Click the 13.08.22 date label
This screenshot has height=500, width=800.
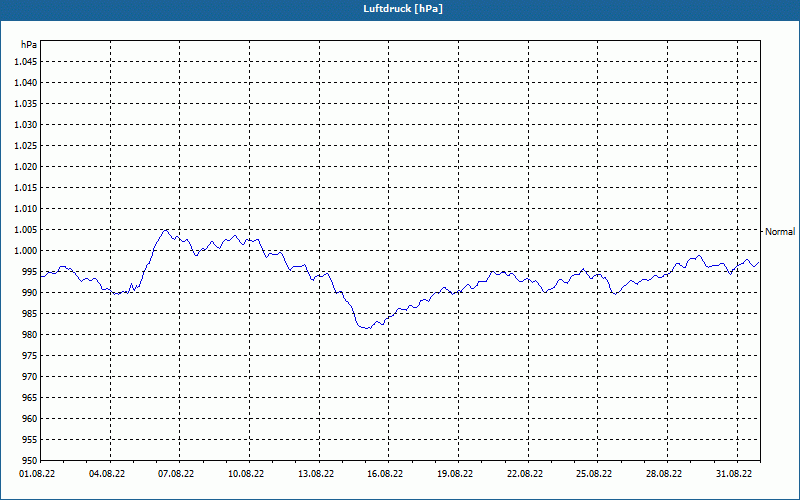tap(316, 474)
